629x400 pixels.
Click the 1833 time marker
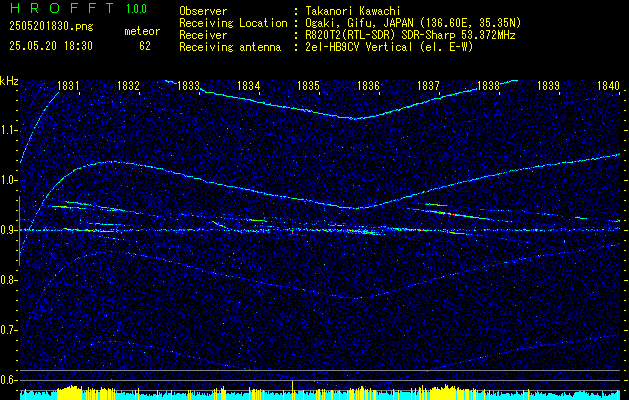pyautogui.click(x=189, y=85)
